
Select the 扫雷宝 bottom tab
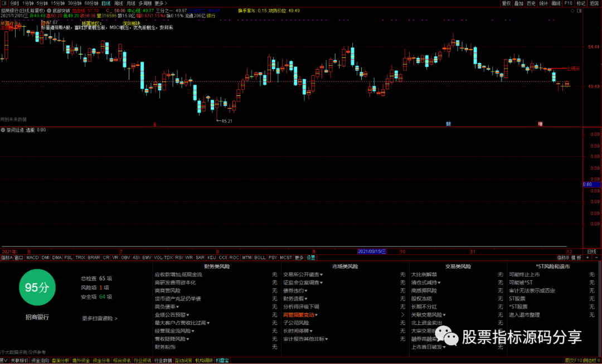point(222,361)
